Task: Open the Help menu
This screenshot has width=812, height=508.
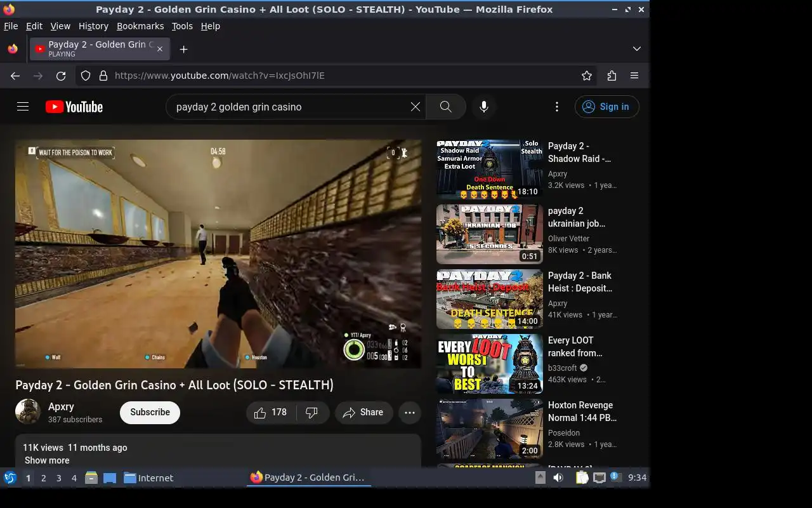Action: pos(211,26)
